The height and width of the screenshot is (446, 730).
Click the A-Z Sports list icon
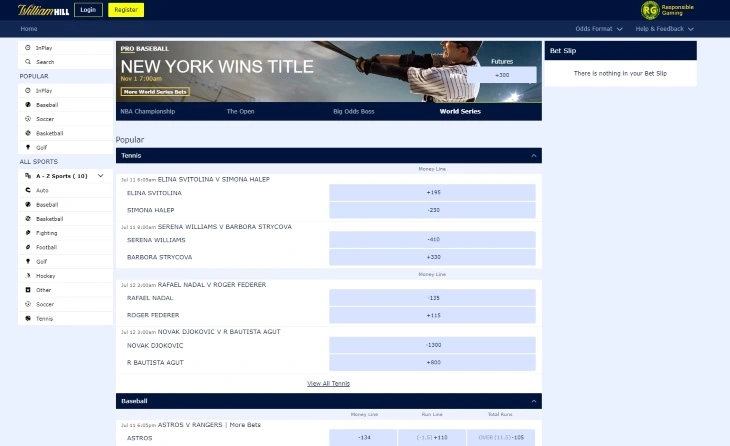pyautogui.click(x=28, y=176)
